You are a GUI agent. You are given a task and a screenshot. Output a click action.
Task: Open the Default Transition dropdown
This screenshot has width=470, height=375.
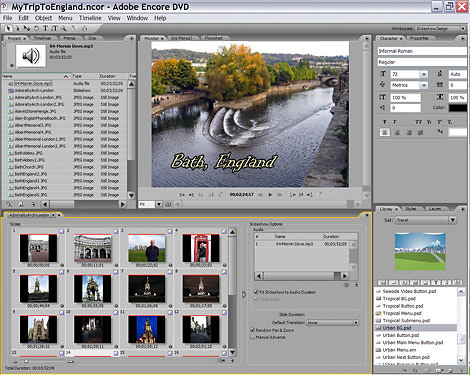(332, 322)
